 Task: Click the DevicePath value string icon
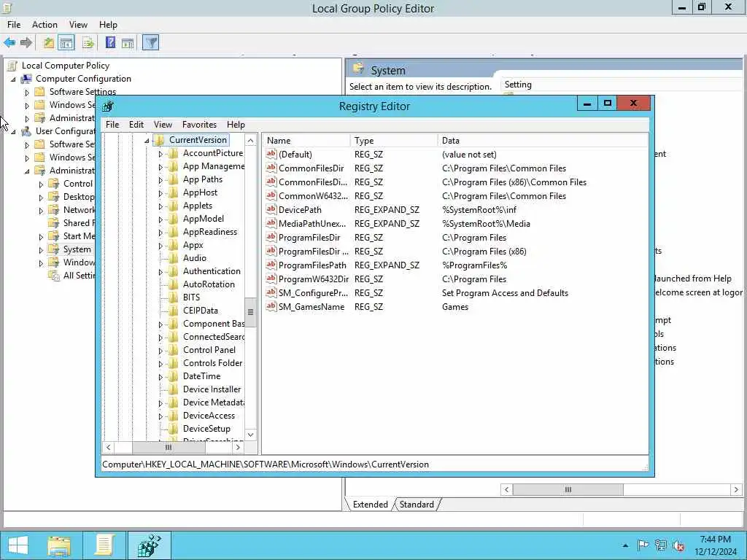[271, 209]
